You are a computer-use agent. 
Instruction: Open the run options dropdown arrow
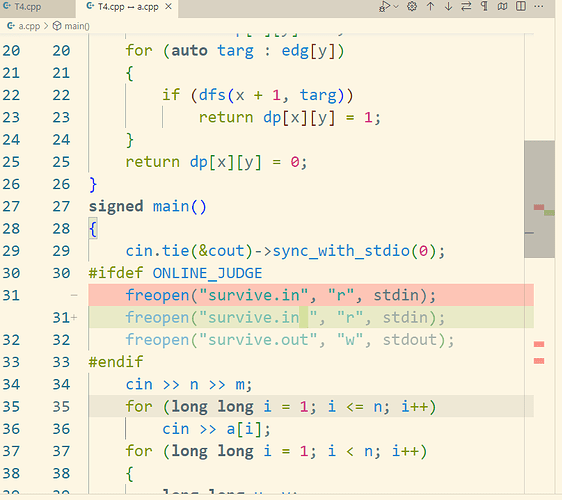coord(396,6)
